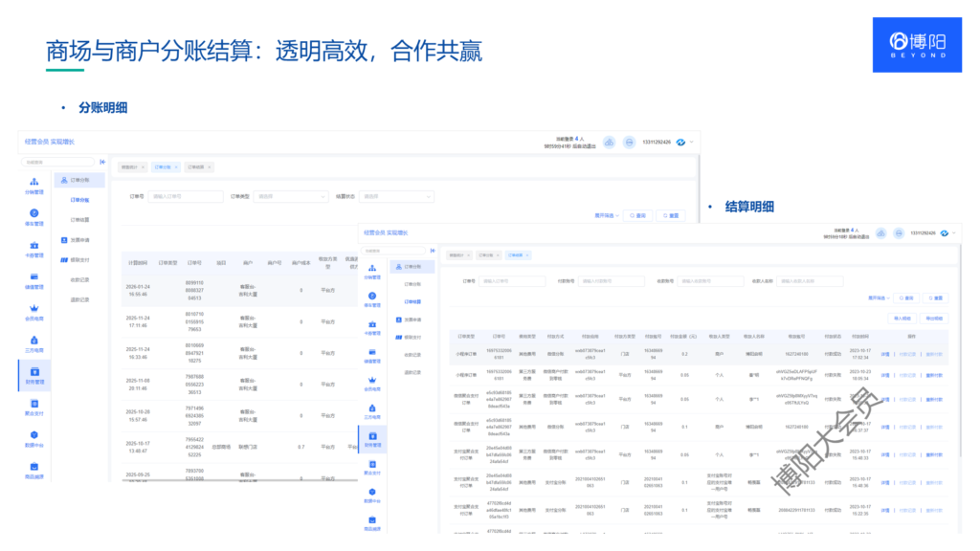The height and width of the screenshot is (551, 980).
Task: Collapse 订单分账 menu group in 分账明细 window
Action: pos(79,180)
